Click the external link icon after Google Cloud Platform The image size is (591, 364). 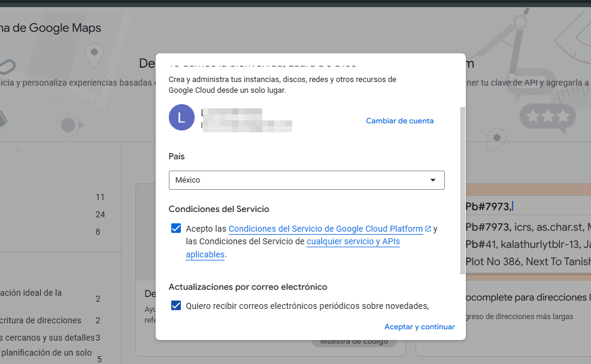[x=428, y=229]
